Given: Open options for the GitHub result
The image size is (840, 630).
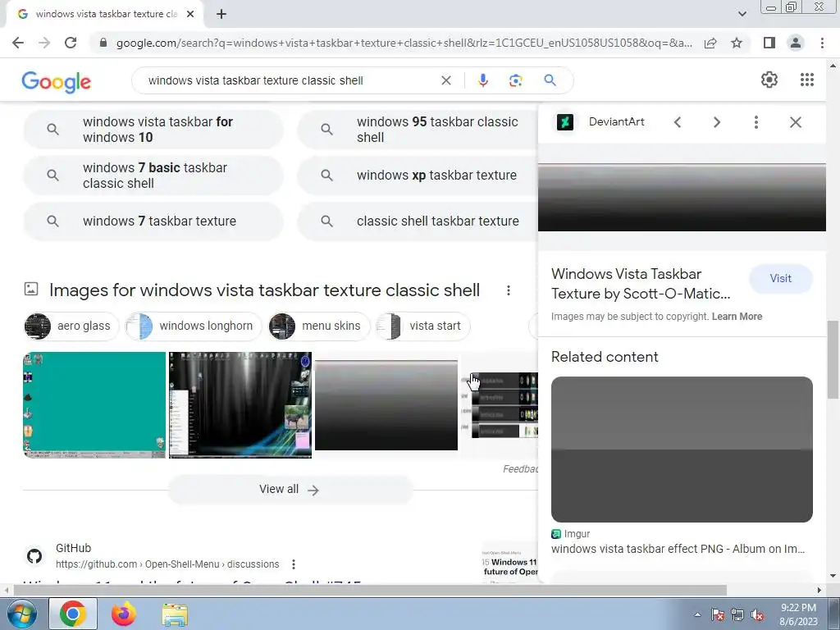Looking at the screenshot, I should (x=294, y=564).
